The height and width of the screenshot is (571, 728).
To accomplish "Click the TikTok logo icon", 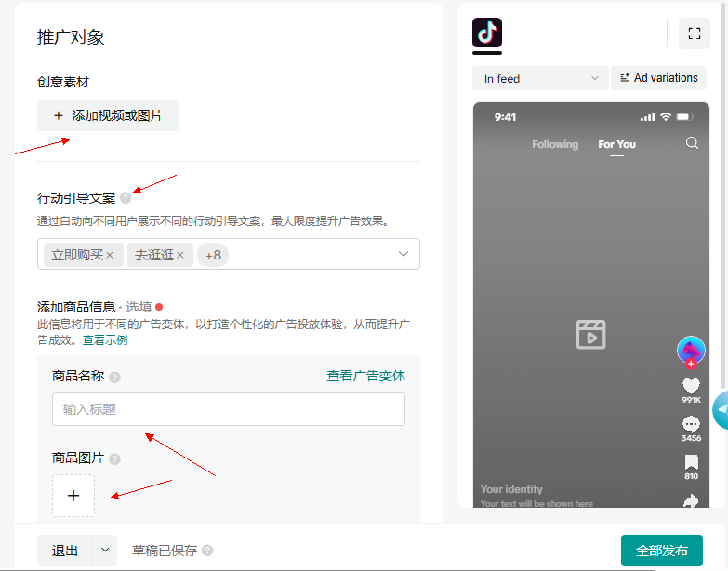I will coord(487,33).
